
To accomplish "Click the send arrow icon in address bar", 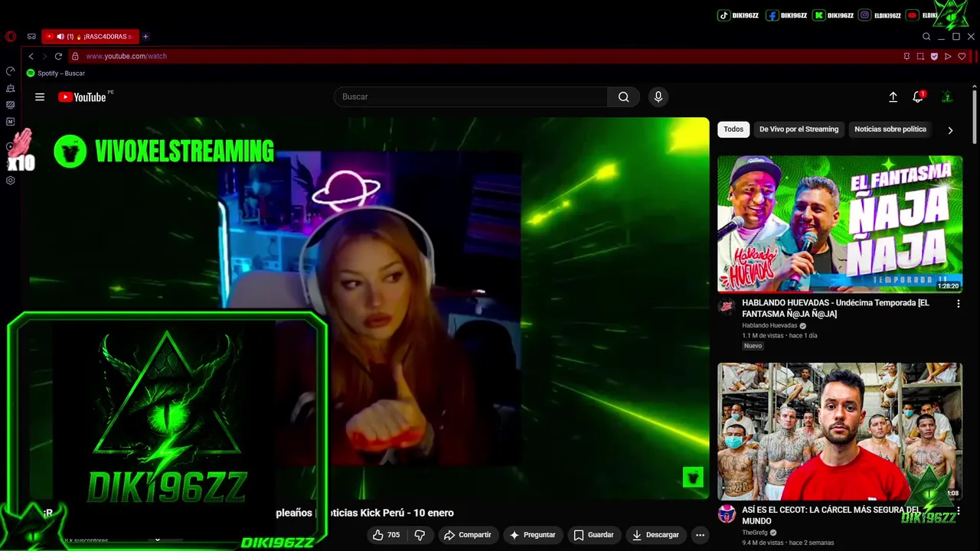I will tap(948, 56).
